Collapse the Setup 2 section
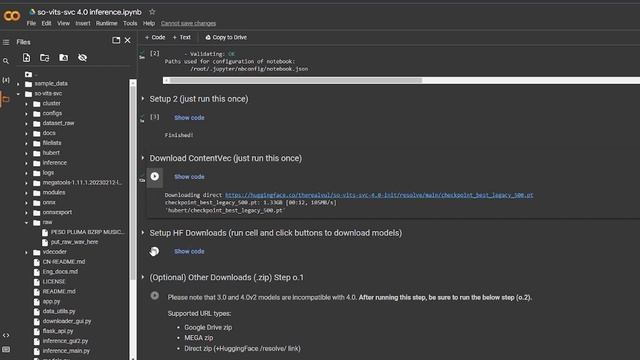 click(x=143, y=98)
